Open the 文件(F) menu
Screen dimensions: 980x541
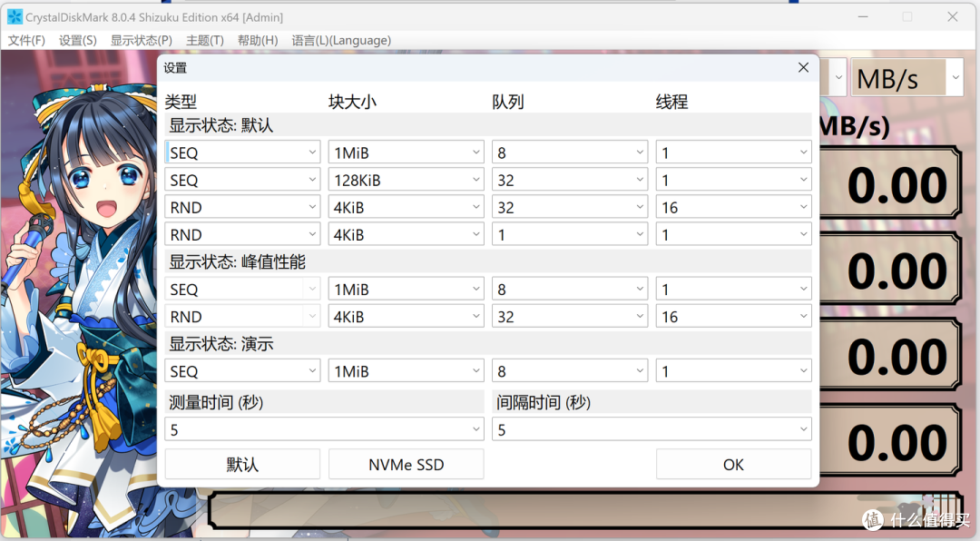[x=26, y=40]
